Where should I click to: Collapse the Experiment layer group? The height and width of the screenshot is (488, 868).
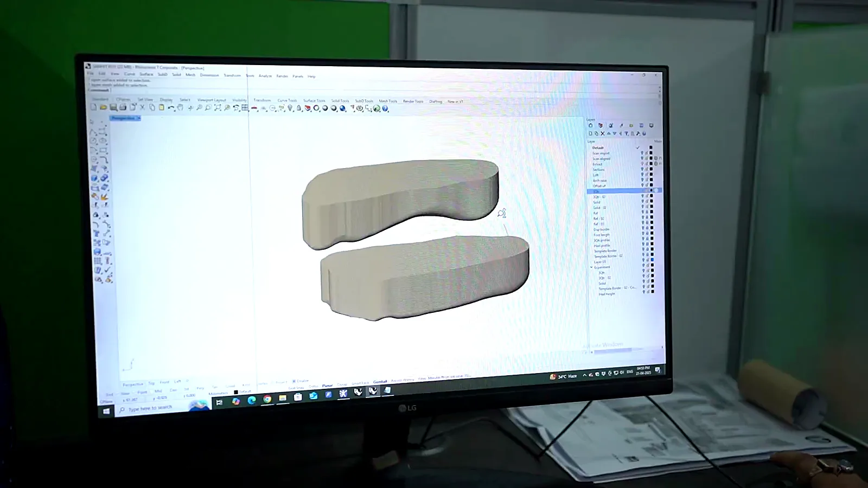(591, 267)
